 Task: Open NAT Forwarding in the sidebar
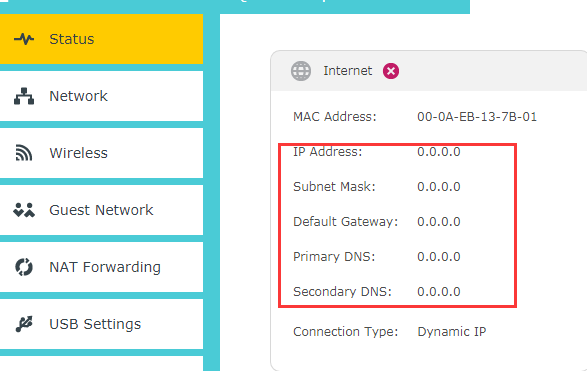(x=101, y=267)
